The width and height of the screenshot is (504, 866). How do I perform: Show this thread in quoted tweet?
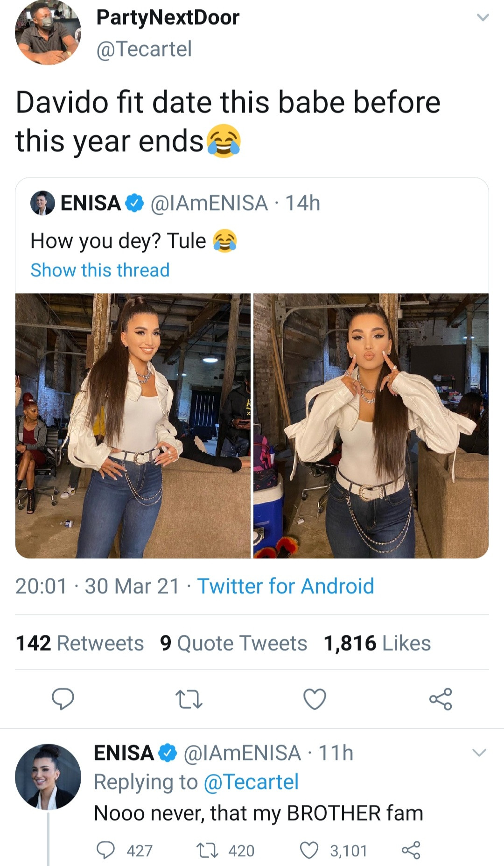(100, 270)
